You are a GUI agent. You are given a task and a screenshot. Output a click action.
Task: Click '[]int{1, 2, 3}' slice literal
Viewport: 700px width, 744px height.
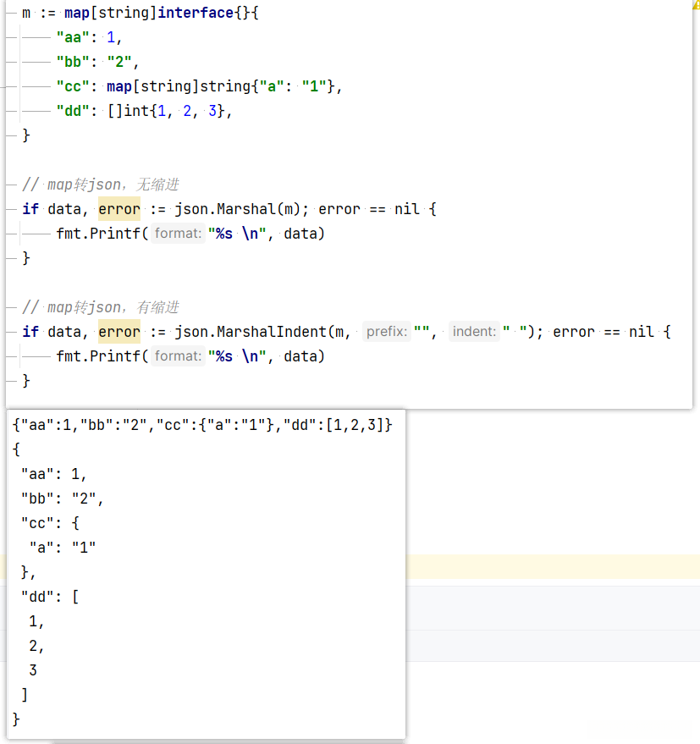(x=166, y=111)
